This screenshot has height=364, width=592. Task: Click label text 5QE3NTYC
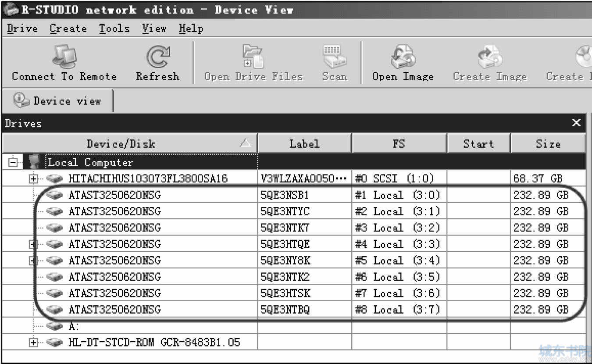click(285, 211)
